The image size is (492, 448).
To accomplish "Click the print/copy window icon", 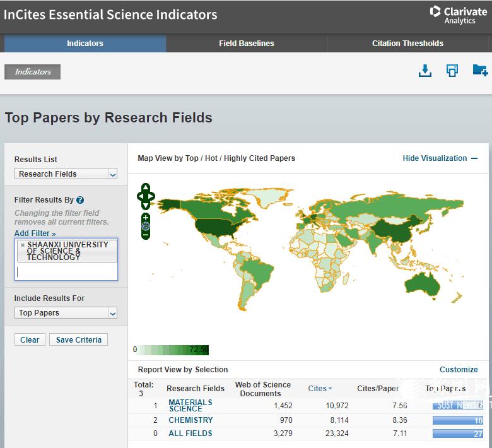I will click(452, 71).
